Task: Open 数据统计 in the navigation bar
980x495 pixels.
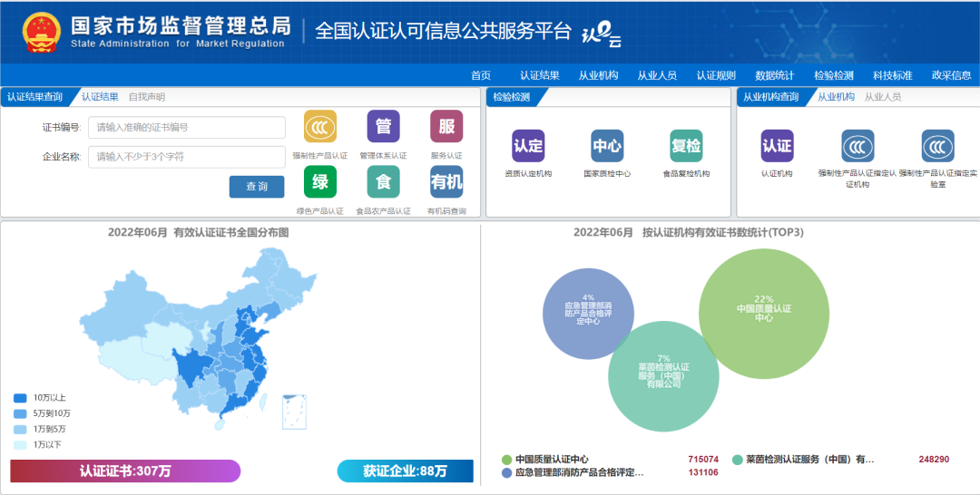Action: [774, 75]
